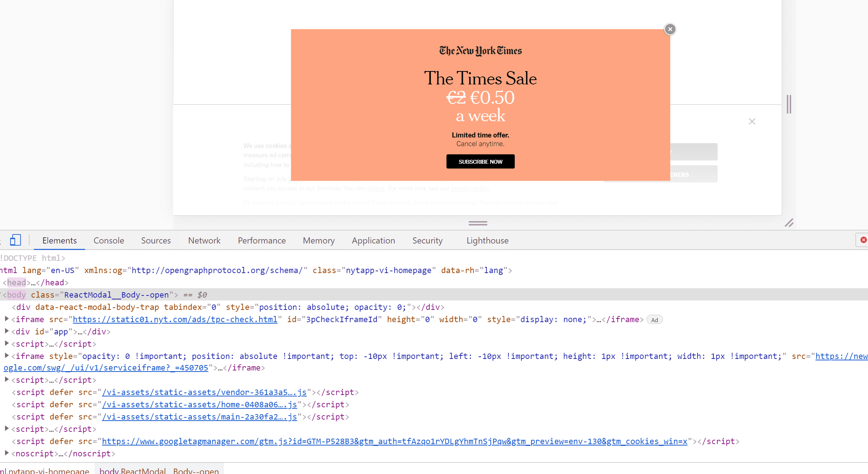Toggle the device toolbar icon
Image resolution: width=868 pixels, height=474 pixels.
click(16, 240)
